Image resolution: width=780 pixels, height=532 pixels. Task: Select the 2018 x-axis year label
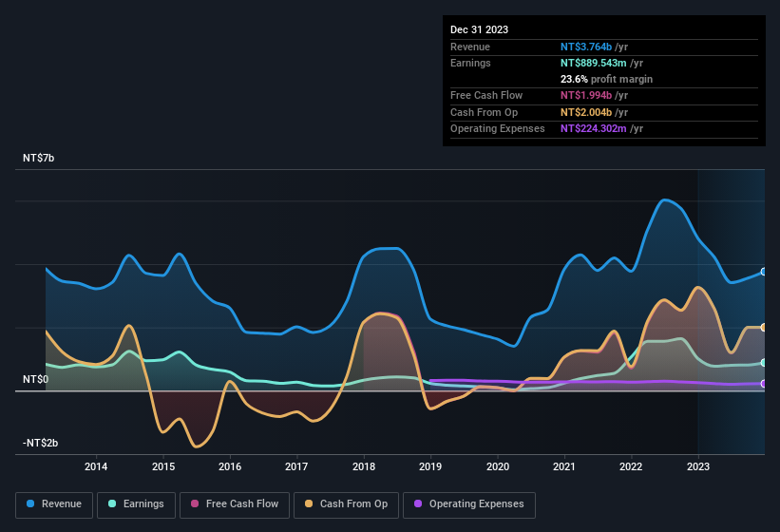pos(363,466)
